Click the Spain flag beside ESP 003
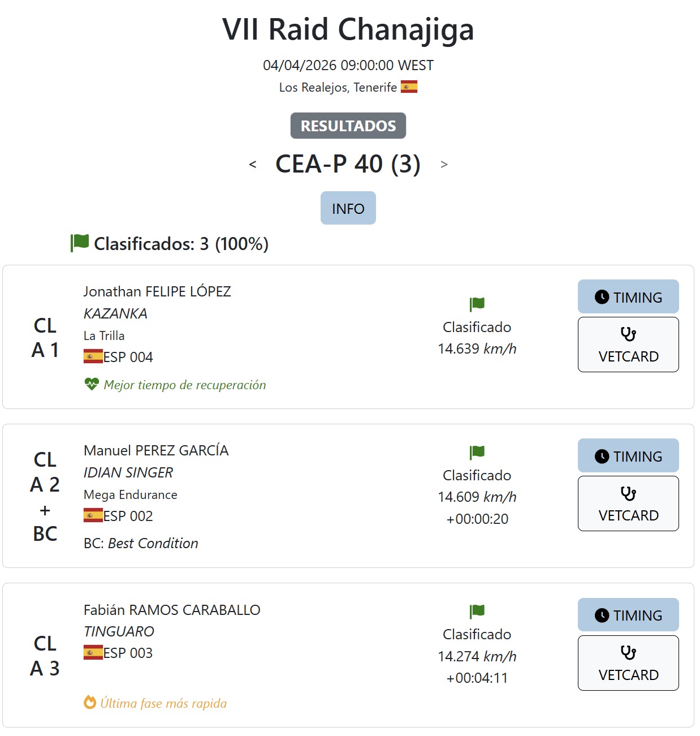 pos(93,652)
